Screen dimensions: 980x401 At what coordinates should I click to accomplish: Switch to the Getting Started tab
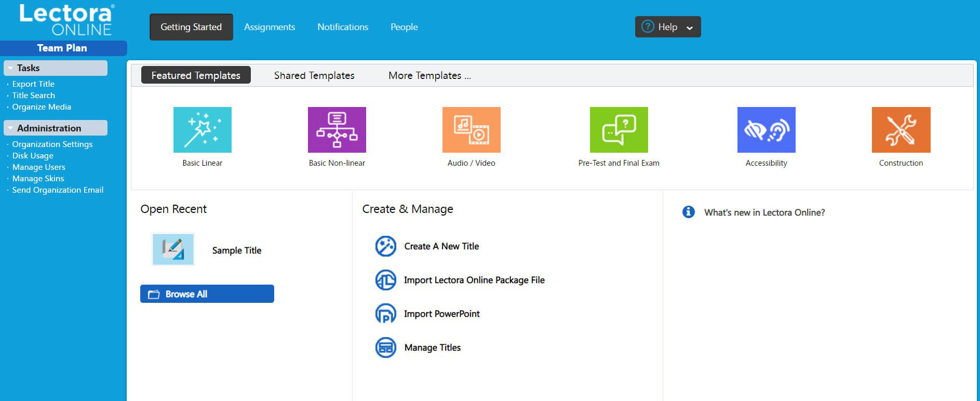pos(191,27)
